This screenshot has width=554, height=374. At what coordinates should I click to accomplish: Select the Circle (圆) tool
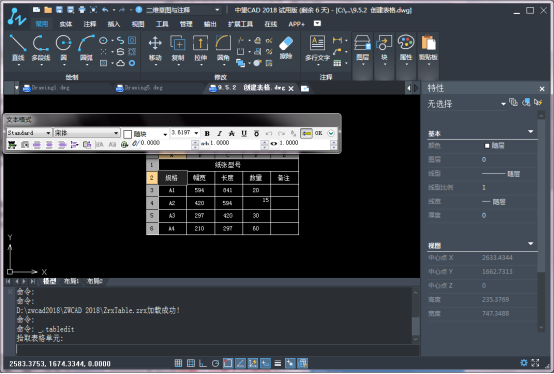64,48
